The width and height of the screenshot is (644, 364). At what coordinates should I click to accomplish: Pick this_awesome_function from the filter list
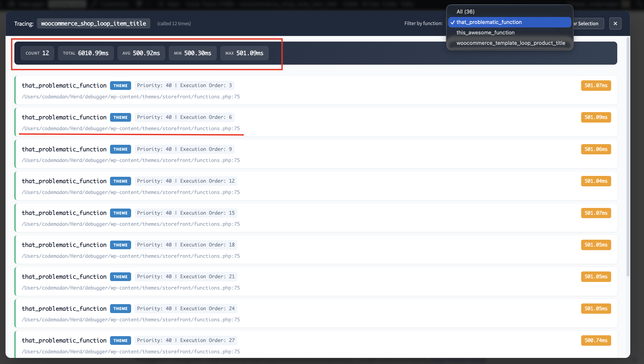(x=509, y=32)
